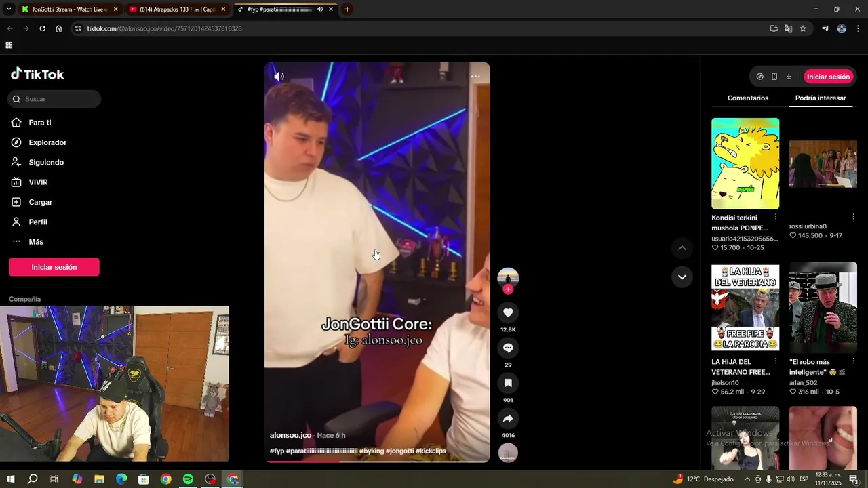Like the video with the heart icon

pos(508,312)
